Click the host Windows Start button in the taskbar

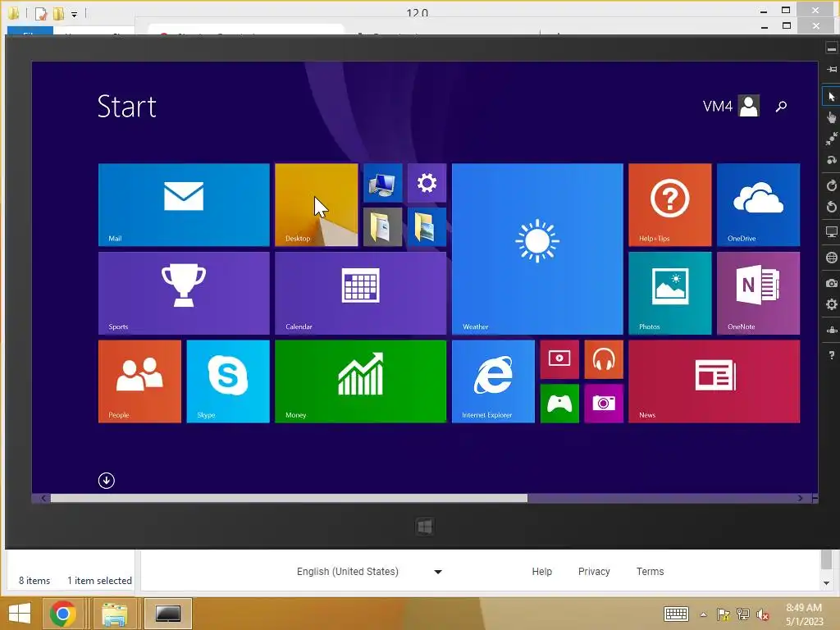pyautogui.click(x=20, y=614)
